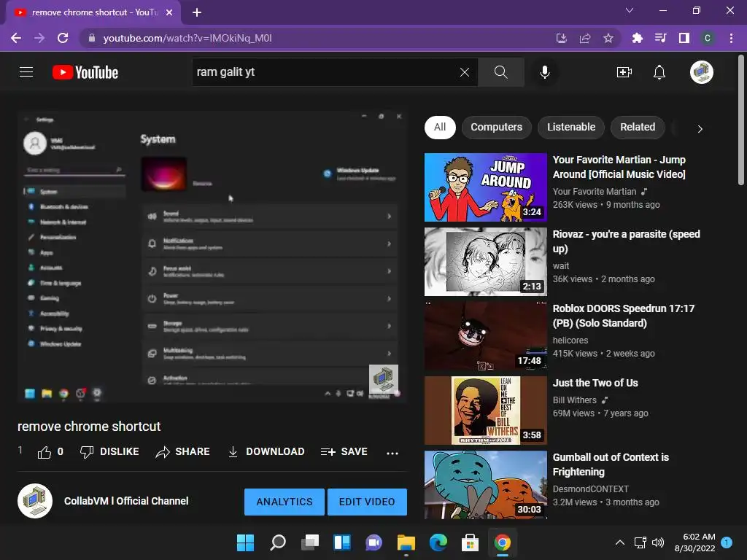Toggle the Chrome side panel
Image resolution: width=747 pixels, height=560 pixels.
(x=684, y=38)
